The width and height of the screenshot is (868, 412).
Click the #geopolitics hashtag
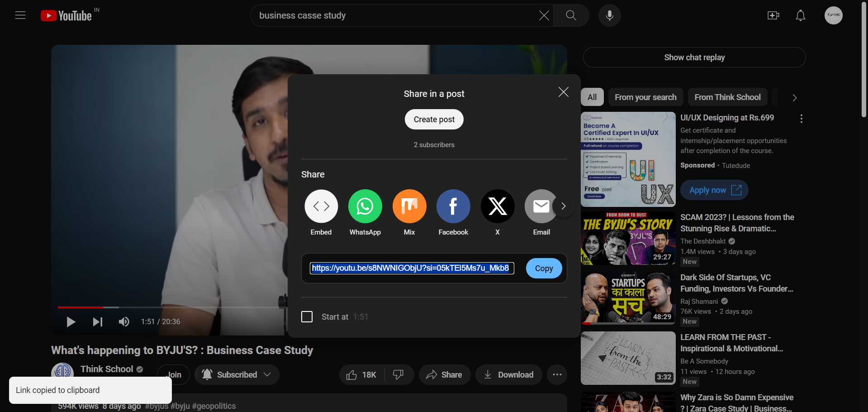214,406
